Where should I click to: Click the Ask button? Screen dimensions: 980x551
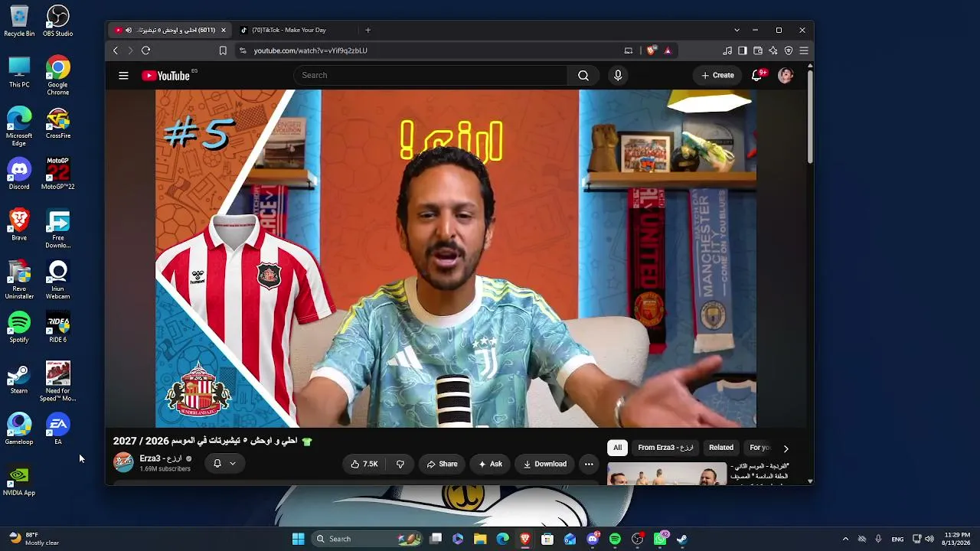[490, 464]
